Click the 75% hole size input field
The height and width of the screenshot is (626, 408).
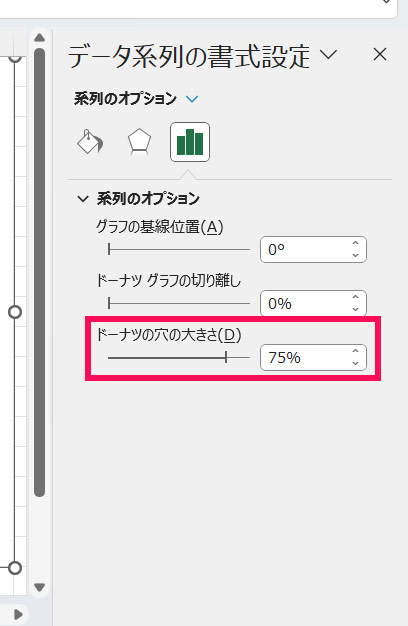tap(305, 357)
